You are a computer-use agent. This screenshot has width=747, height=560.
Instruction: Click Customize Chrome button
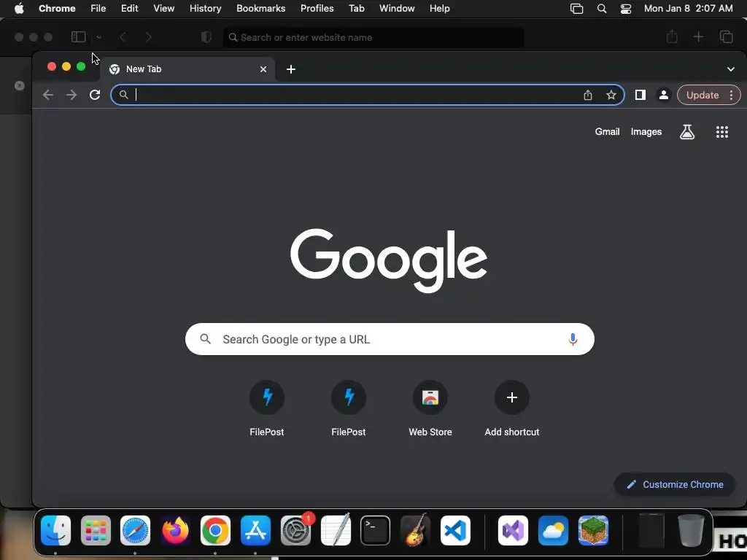point(675,485)
